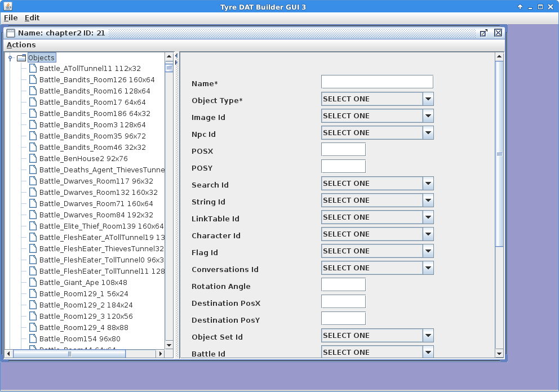Viewport: 559px width, 392px height.
Task: Click the Destination PosY field
Action: point(343,319)
